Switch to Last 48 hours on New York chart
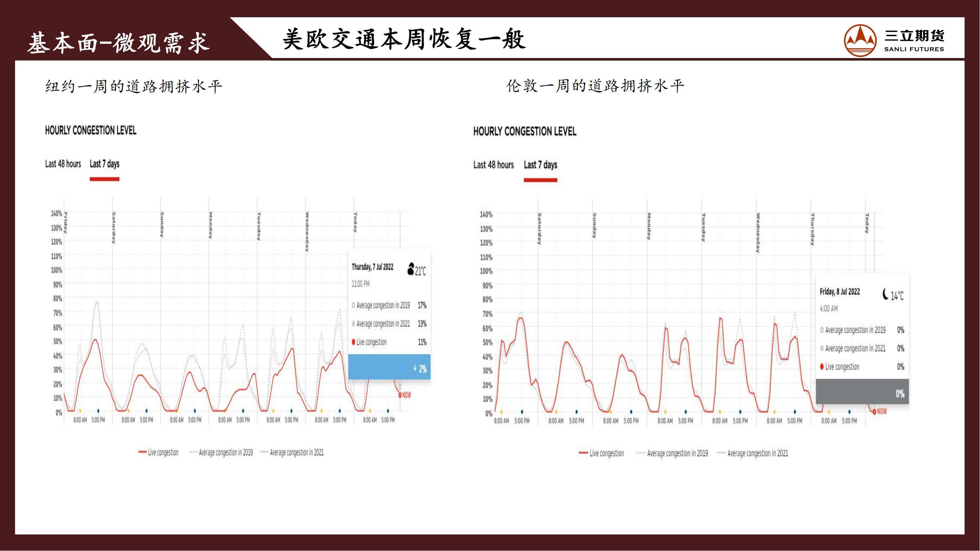Viewport: 980px width, 551px height. pyautogui.click(x=63, y=164)
